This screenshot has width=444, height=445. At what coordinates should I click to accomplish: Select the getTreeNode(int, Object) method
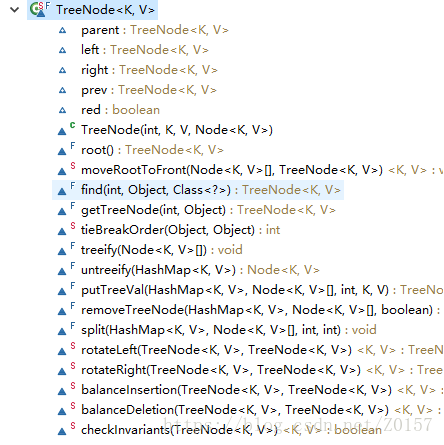pyautogui.click(x=208, y=210)
